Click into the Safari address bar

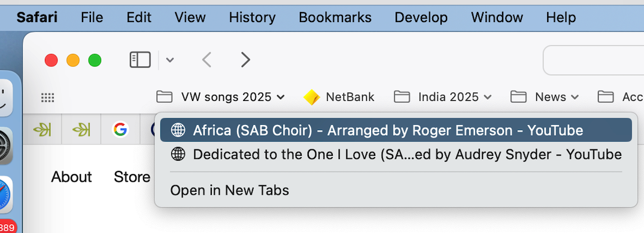tap(594, 60)
